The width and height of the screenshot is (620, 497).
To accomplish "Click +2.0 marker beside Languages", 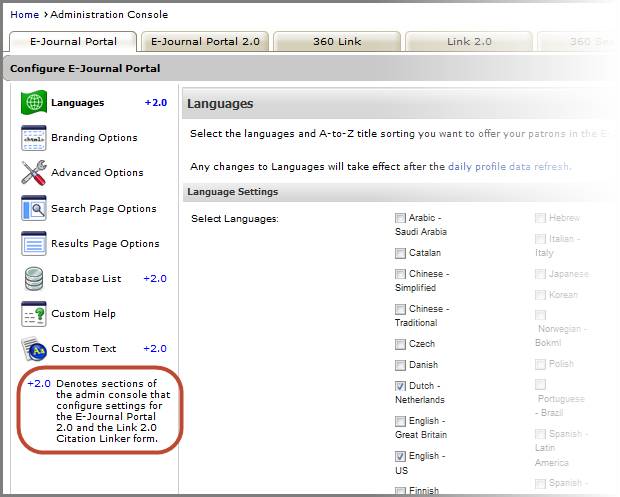I will coord(156,103).
